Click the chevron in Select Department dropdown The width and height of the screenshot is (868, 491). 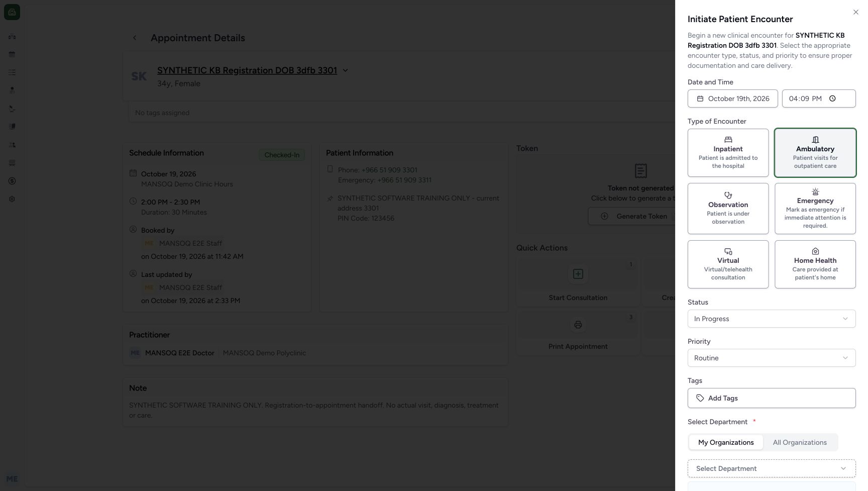coord(843,468)
